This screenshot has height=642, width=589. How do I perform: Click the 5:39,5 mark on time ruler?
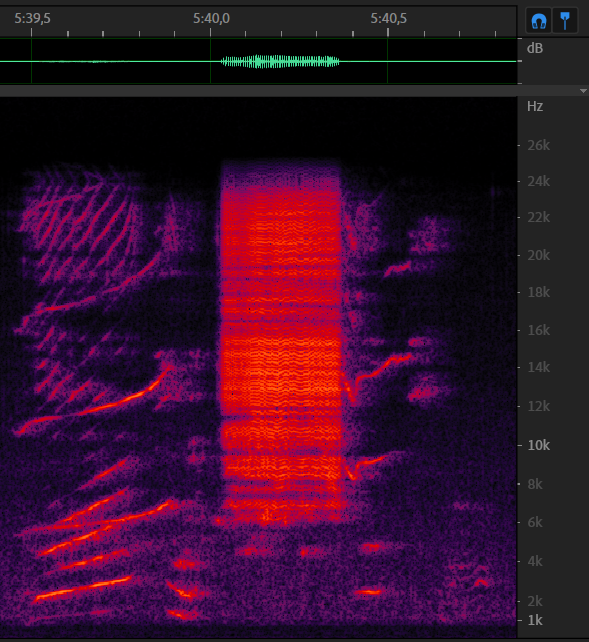[x=32, y=18]
